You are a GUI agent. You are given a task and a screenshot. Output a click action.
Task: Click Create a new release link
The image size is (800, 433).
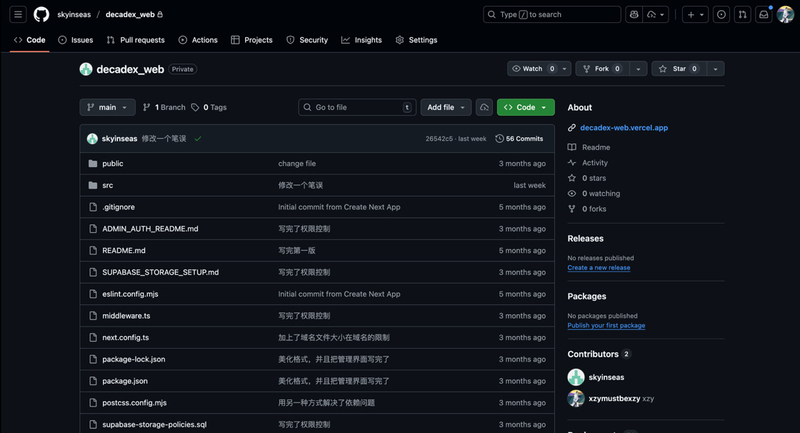[x=598, y=268]
